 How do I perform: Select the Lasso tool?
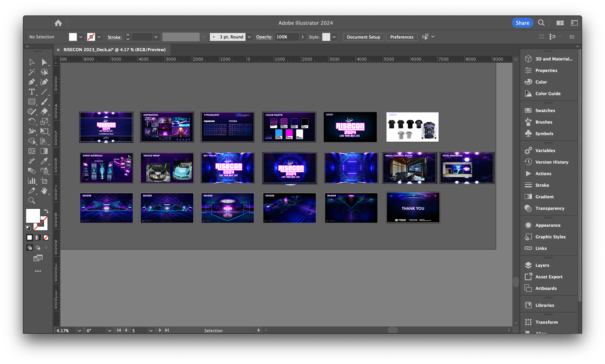coord(44,72)
